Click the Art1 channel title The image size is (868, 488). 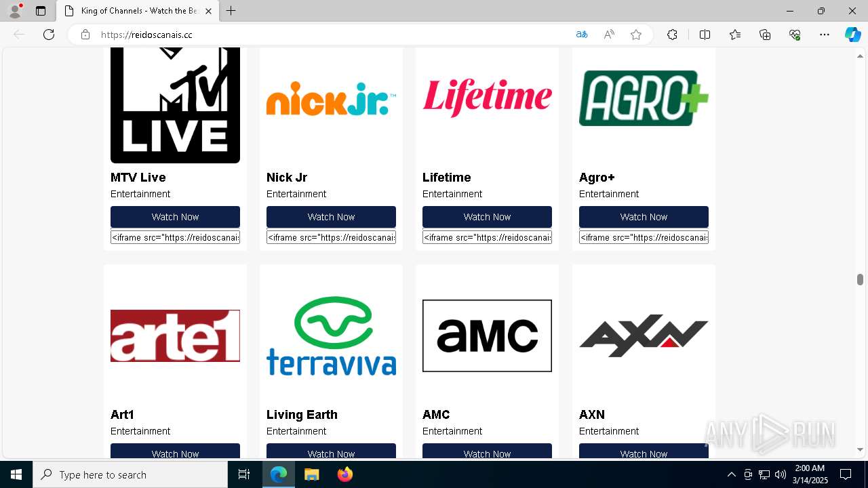coord(122,415)
